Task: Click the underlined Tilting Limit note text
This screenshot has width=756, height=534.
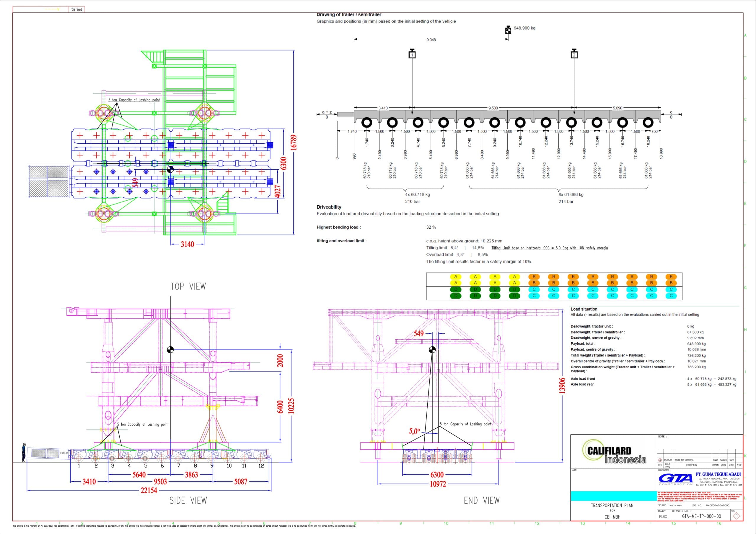Action: click(x=549, y=248)
